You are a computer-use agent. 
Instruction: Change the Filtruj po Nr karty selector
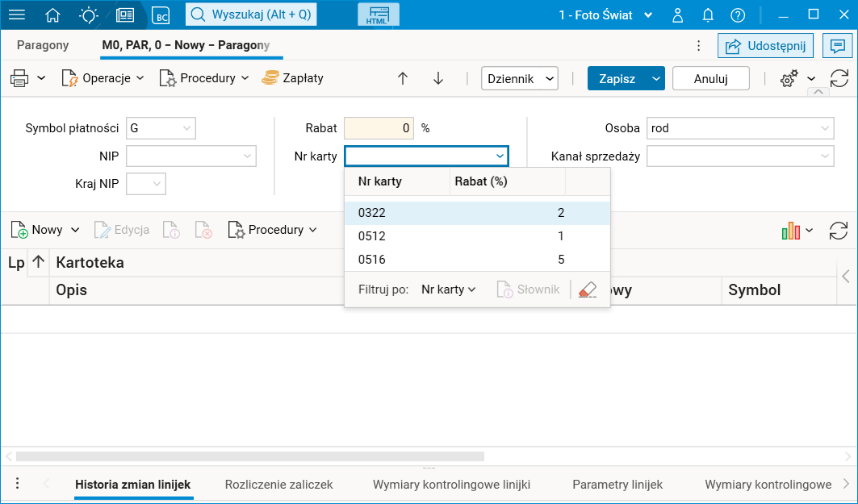(448, 289)
